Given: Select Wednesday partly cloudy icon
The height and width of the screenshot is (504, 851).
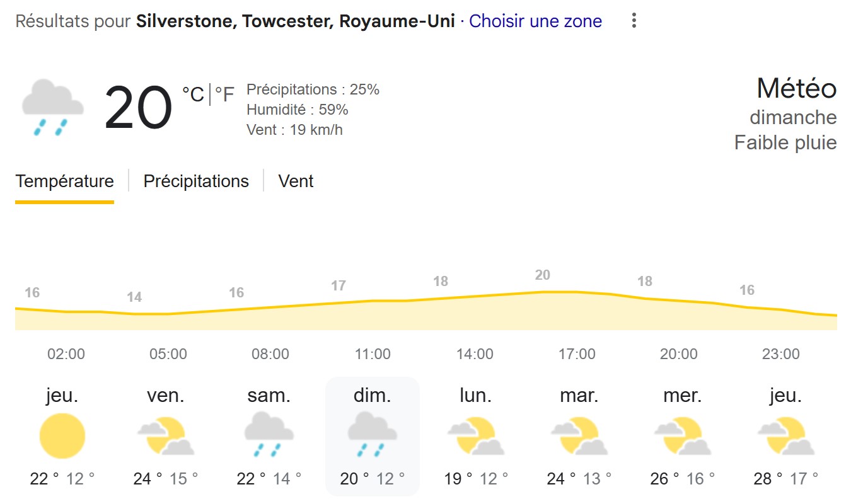Looking at the screenshot, I should coord(683,436).
